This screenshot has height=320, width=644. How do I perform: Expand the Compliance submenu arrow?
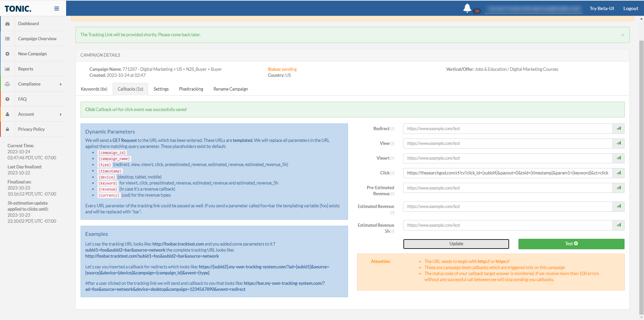(61, 84)
